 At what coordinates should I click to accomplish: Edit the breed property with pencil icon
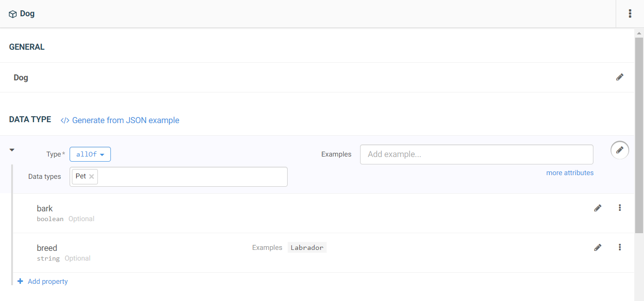(598, 248)
